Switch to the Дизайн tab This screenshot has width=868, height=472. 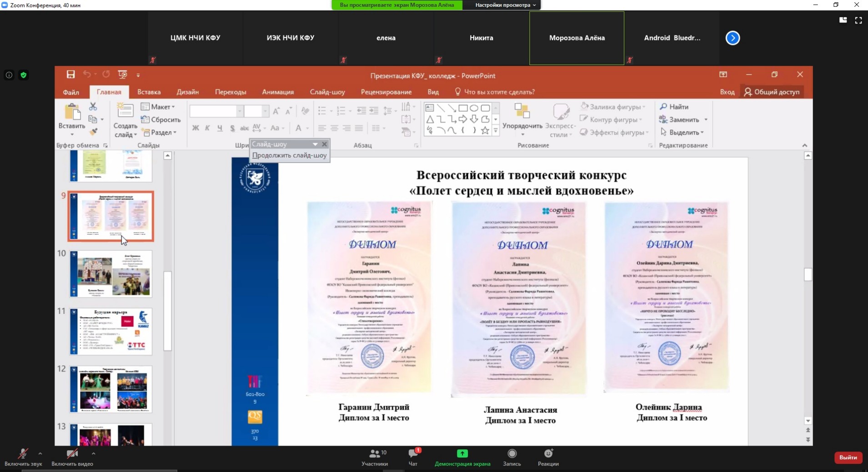[x=188, y=92]
